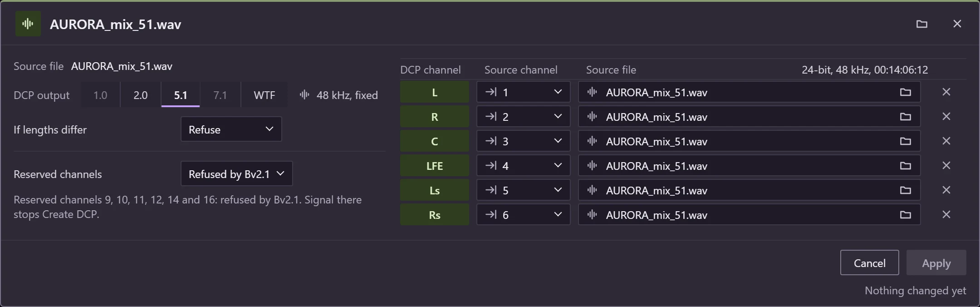Click the DCP channel column header
This screenshot has width=980, height=307.
(x=430, y=69)
